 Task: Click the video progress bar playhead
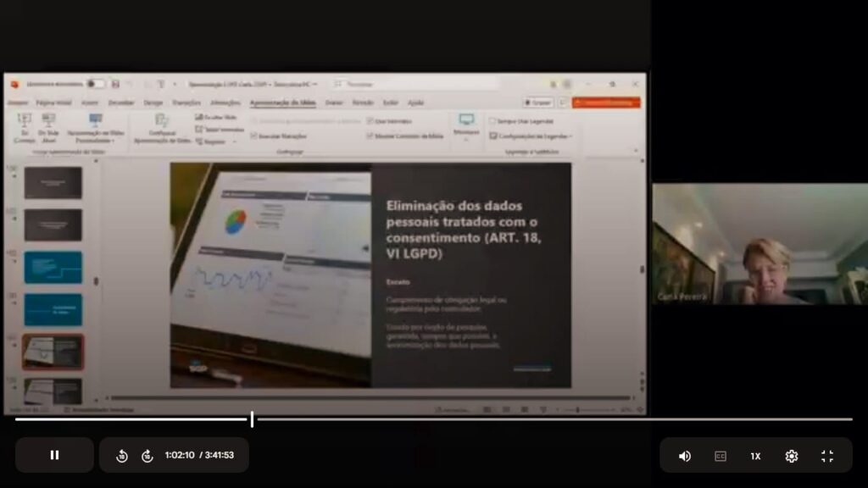252,419
